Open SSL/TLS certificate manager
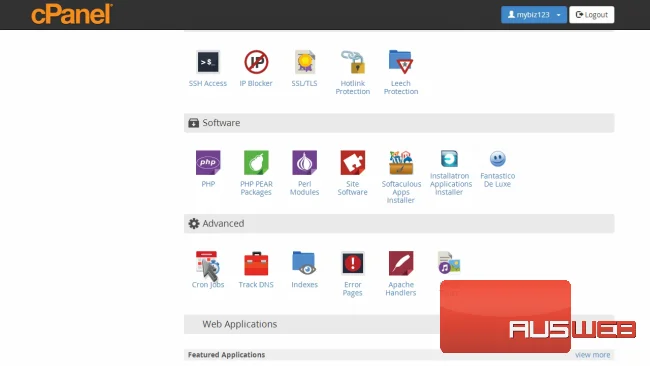650x366 pixels. [x=304, y=62]
